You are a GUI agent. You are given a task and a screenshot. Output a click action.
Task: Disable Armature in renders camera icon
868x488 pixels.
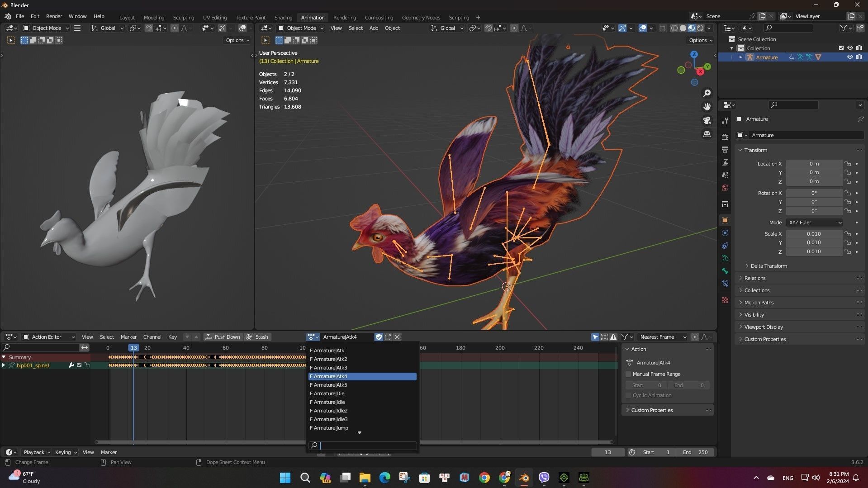pos(859,57)
